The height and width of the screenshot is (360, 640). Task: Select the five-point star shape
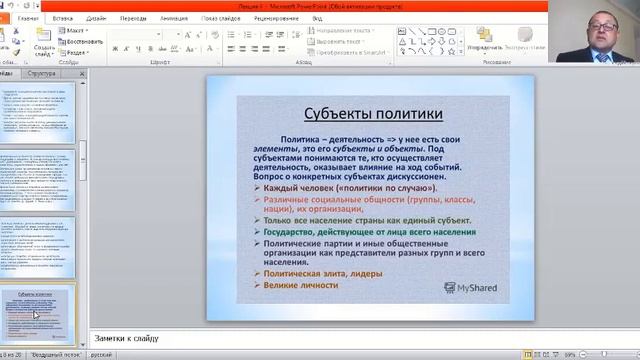[451, 52]
